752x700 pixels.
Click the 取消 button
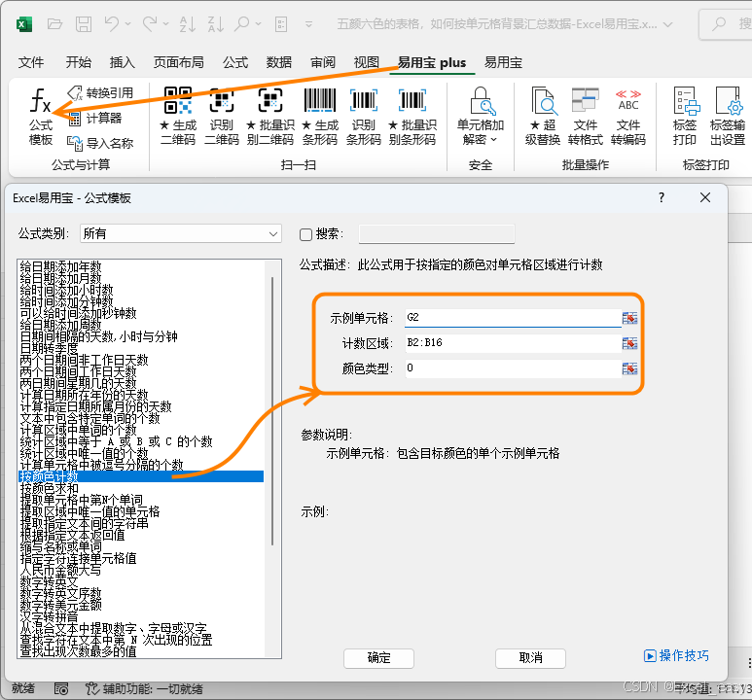(x=530, y=658)
